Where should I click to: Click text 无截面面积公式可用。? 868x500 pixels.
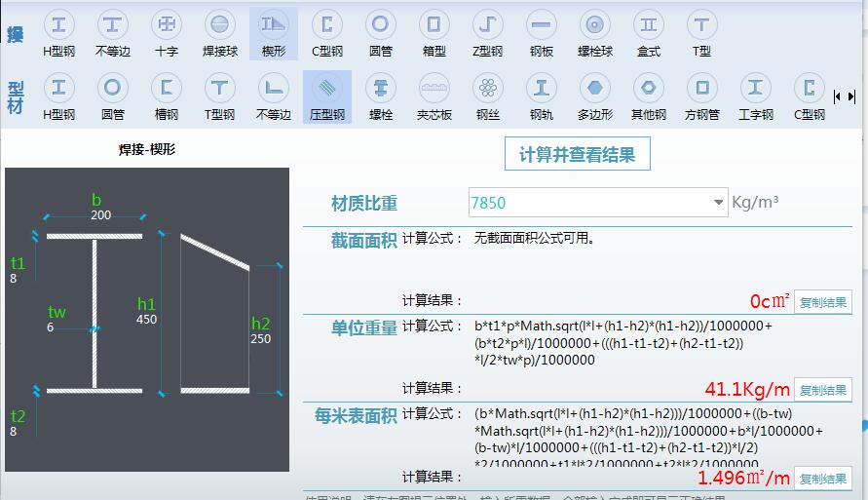click(534, 238)
